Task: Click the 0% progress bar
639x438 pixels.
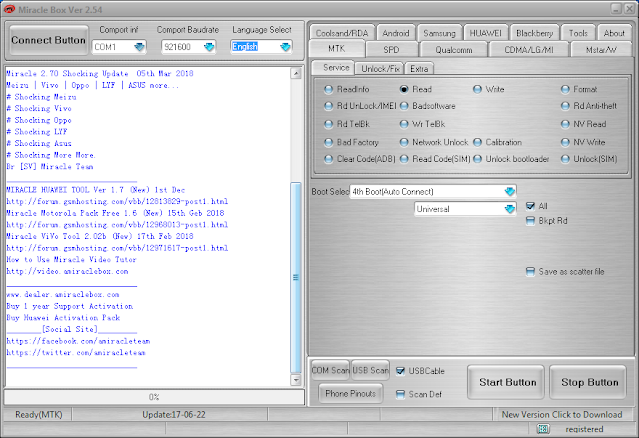Action: pos(154,397)
